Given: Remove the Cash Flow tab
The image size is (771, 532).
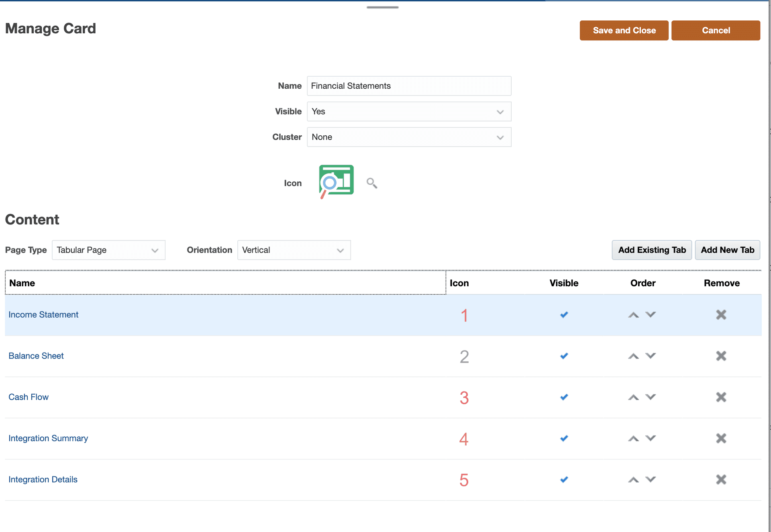Looking at the screenshot, I should (x=721, y=397).
